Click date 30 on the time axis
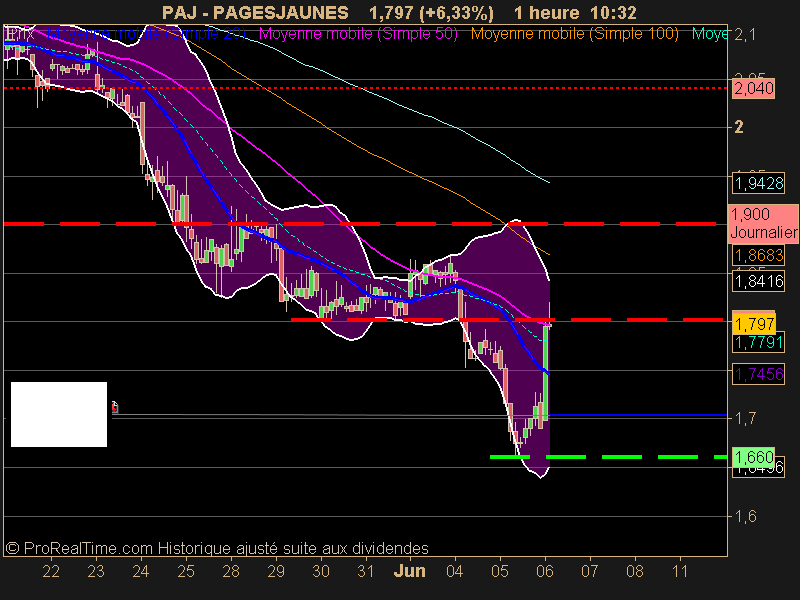The image size is (800, 600). pyautogui.click(x=321, y=571)
